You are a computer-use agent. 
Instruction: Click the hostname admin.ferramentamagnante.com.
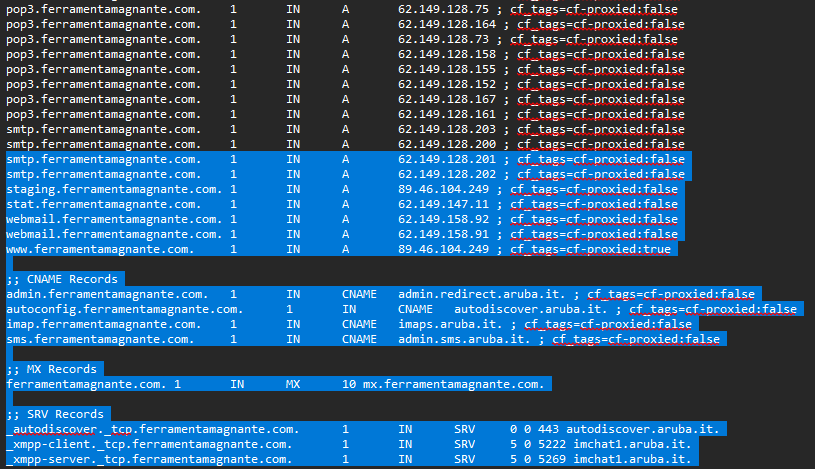(107, 294)
